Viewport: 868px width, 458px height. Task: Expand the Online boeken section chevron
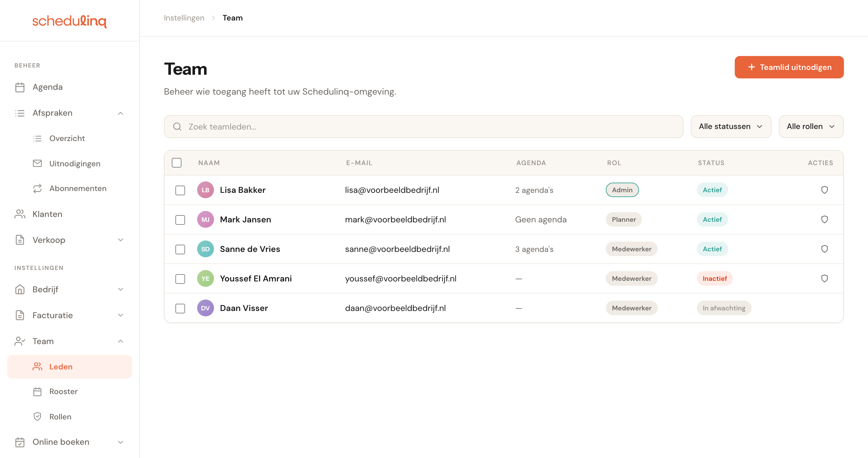[121, 442]
